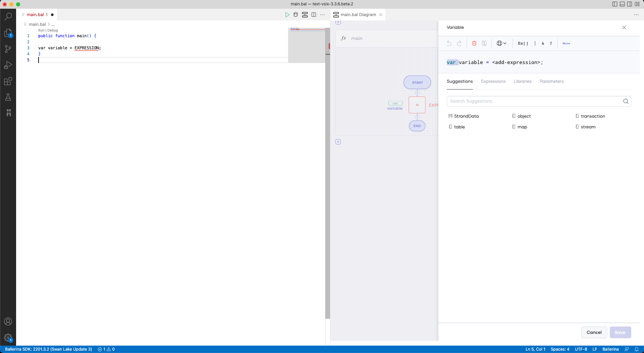The image size is (644, 353).
Task: Open the Parameters tab
Action: click(551, 81)
